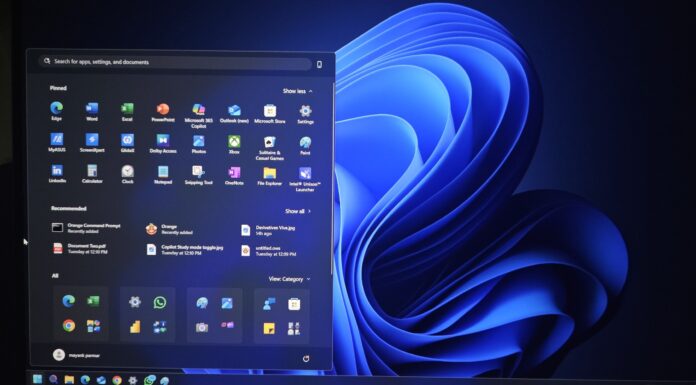Open Chrome in the All category folder
The height and width of the screenshot is (385, 696).
68,325
